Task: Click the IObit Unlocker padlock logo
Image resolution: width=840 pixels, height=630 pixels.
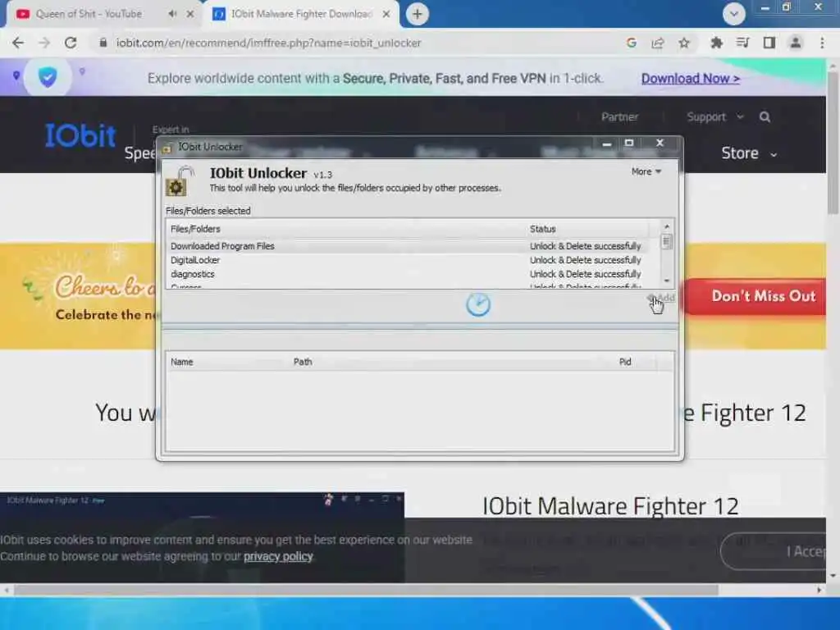Action: pyautogui.click(x=180, y=180)
